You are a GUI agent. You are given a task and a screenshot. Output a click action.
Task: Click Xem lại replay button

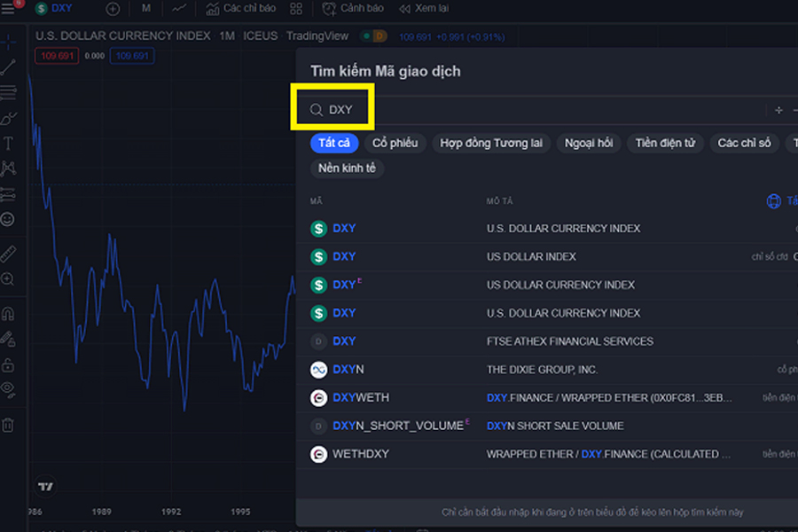coord(424,8)
